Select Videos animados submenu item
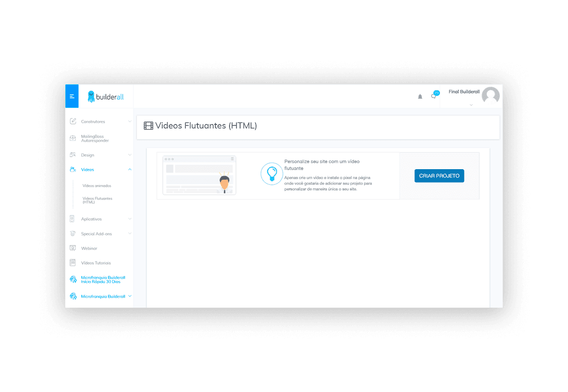The width and height of the screenshot is (568, 392). click(x=97, y=186)
